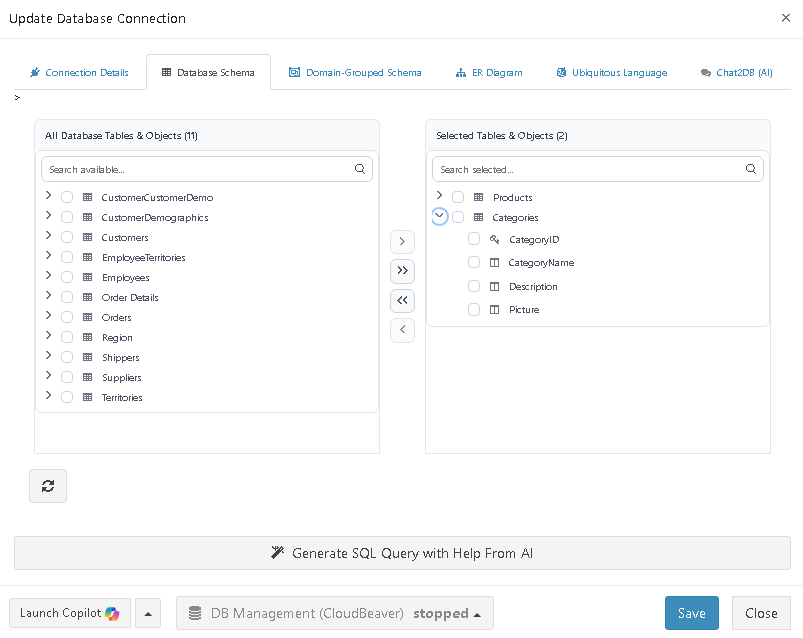
Task: Click the Search selected input field
Action: (598, 169)
